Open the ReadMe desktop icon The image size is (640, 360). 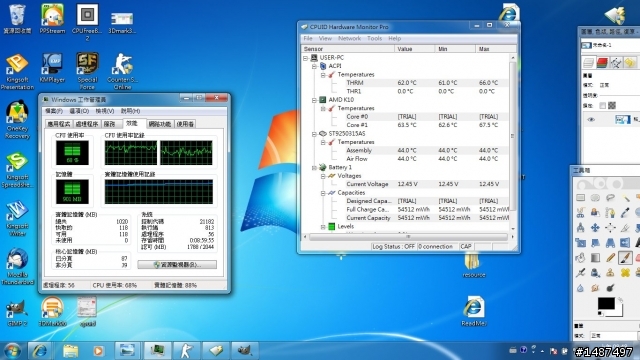click(473, 312)
